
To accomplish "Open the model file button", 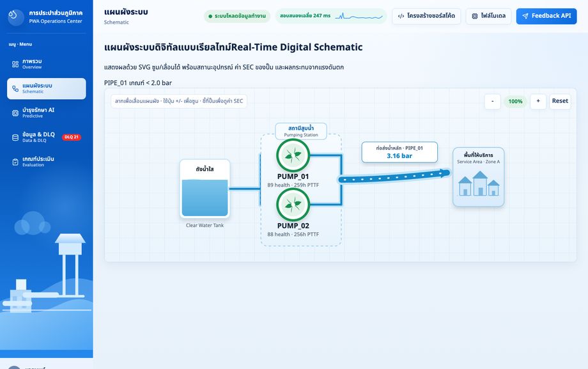I will [x=489, y=16].
